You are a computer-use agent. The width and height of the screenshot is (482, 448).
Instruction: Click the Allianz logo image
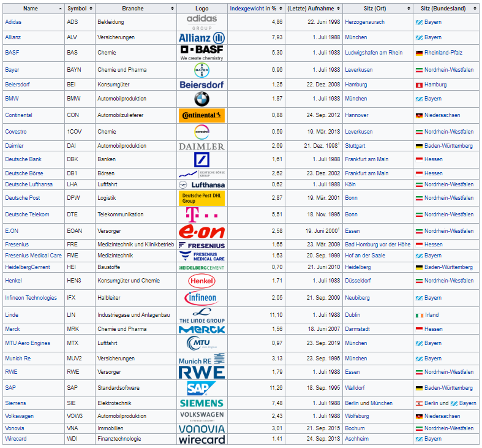(x=201, y=38)
